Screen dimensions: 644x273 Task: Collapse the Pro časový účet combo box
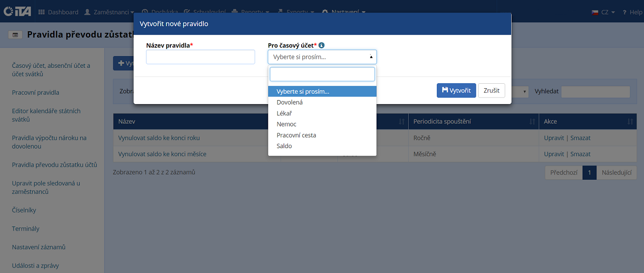point(322,57)
